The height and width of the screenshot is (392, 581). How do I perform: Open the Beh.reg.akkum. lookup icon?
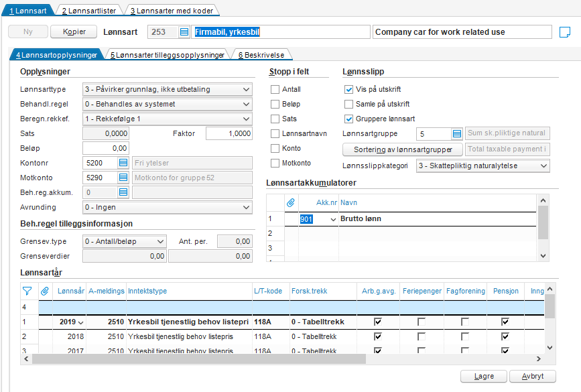pos(123,192)
